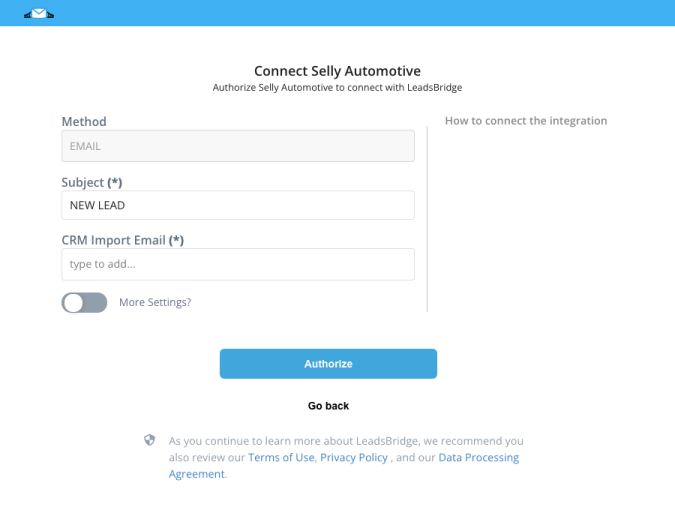Click the Authorize Selly Automotive subtitle text

click(337, 87)
